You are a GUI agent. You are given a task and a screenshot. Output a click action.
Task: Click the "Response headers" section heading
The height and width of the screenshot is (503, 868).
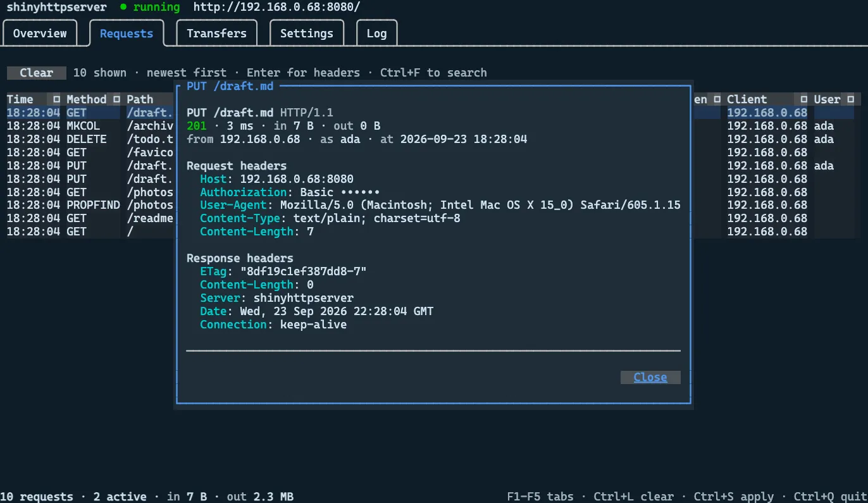pos(240,258)
